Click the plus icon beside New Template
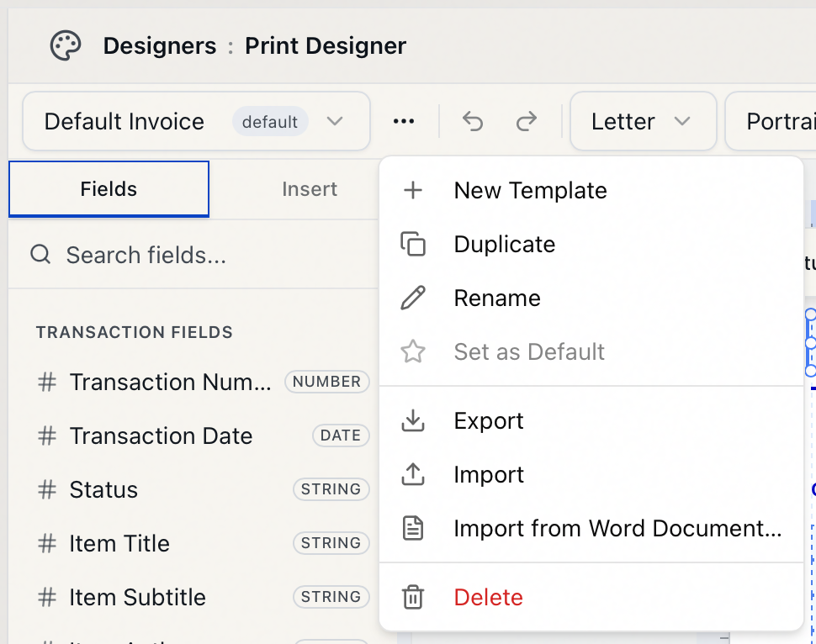 pos(413,190)
